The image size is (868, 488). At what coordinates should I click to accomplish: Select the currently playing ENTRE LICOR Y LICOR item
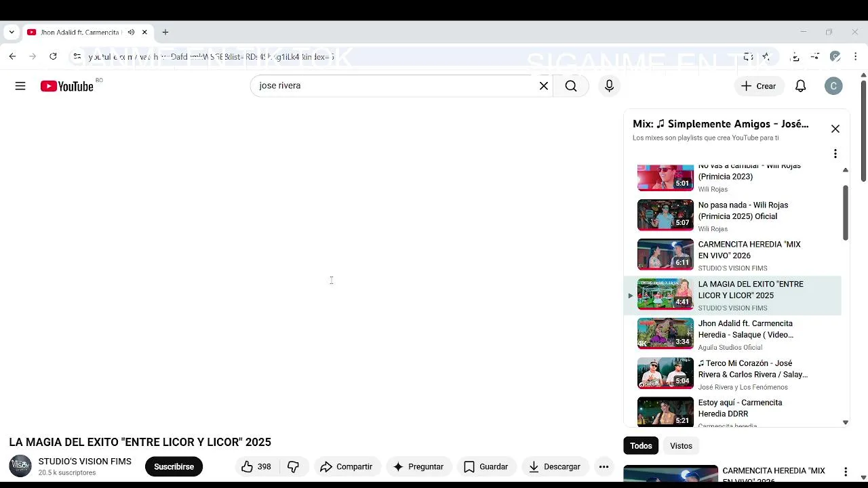pos(732,295)
